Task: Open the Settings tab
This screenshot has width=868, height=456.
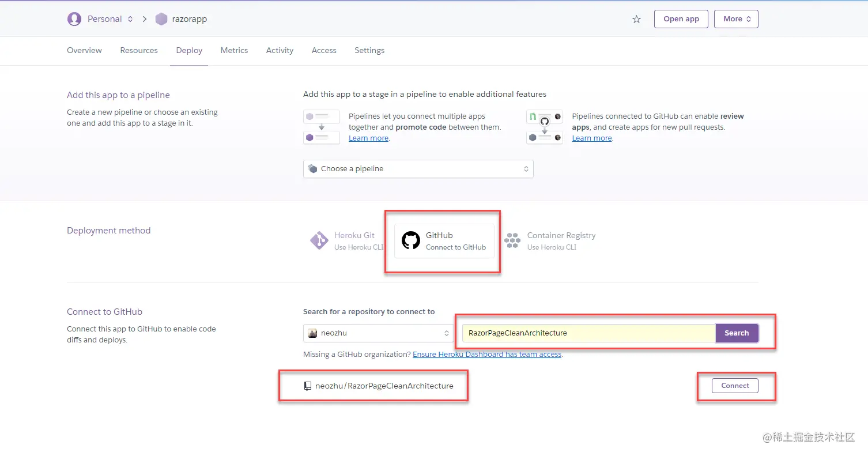Action: point(369,51)
